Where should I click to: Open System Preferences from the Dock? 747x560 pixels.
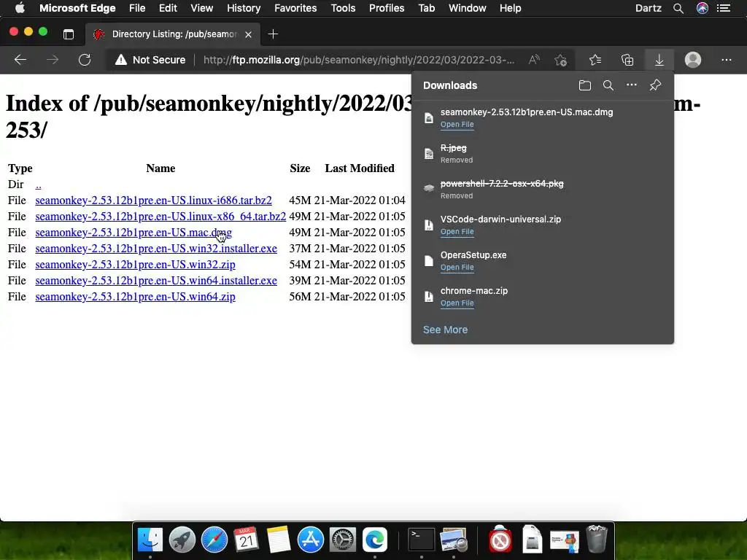343,540
